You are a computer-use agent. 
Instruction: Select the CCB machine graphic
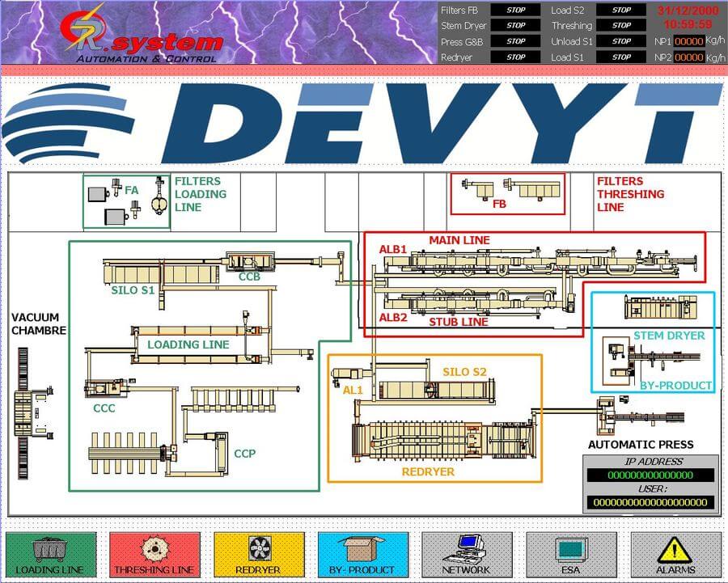(250, 262)
